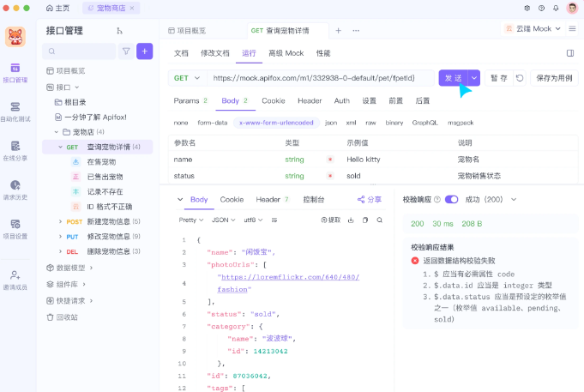Click the reset arrow icon beside 暂存
This screenshot has width=584, height=392.
click(x=520, y=78)
